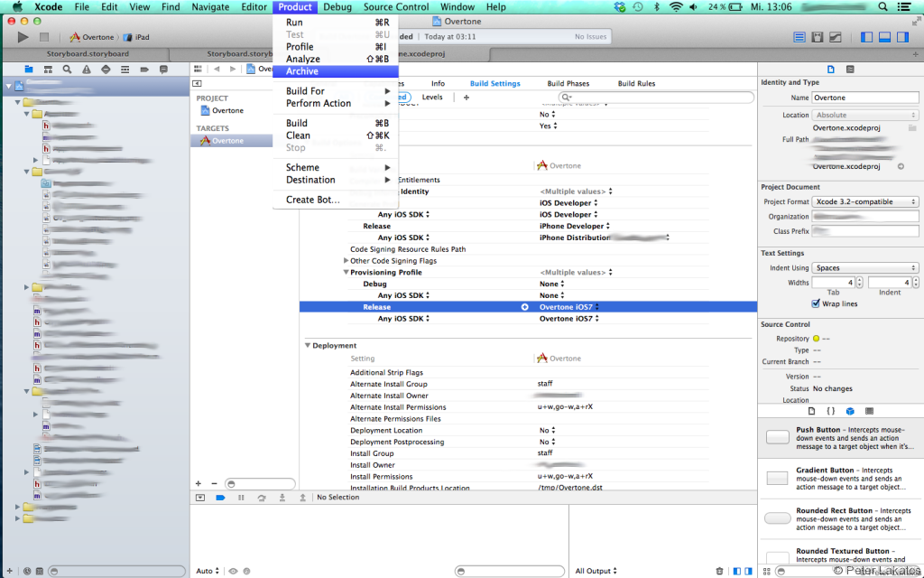Click the Run (play) button in toolbar
The height and width of the screenshot is (578, 924).
tap(23, 37)
